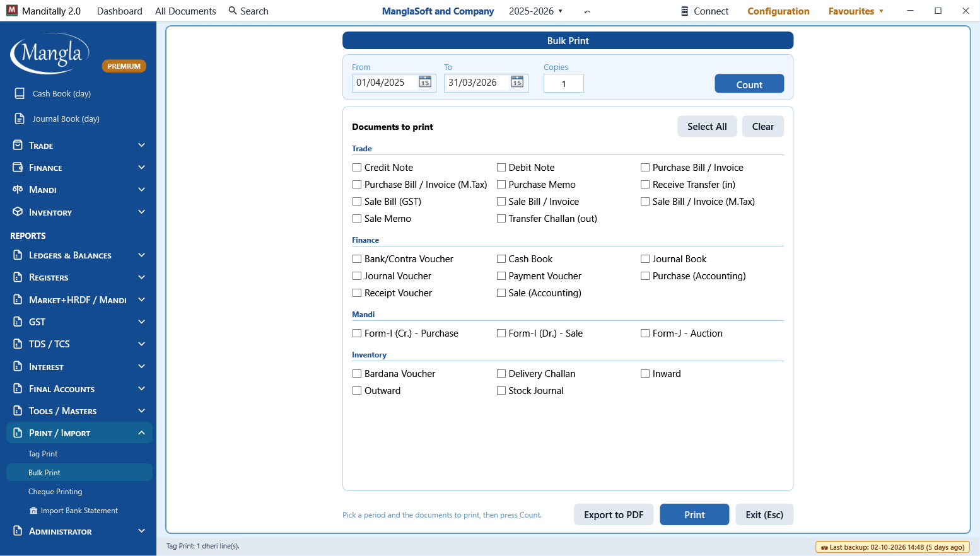Image resolution: width=980 pixels, height=556 pixels.
Task: Open the To date calendar picker
Action: pyautogui.click(x=517, y=83)
